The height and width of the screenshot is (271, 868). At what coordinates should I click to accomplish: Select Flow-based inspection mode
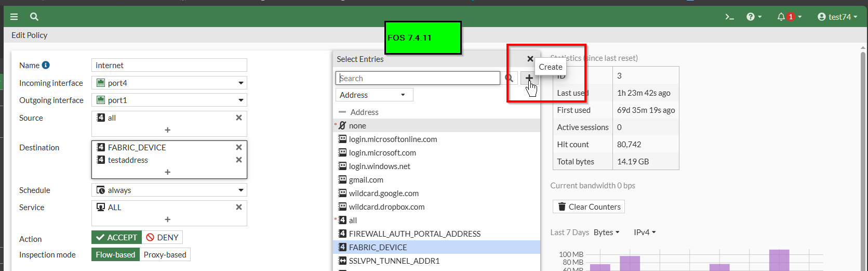[115, 254]
